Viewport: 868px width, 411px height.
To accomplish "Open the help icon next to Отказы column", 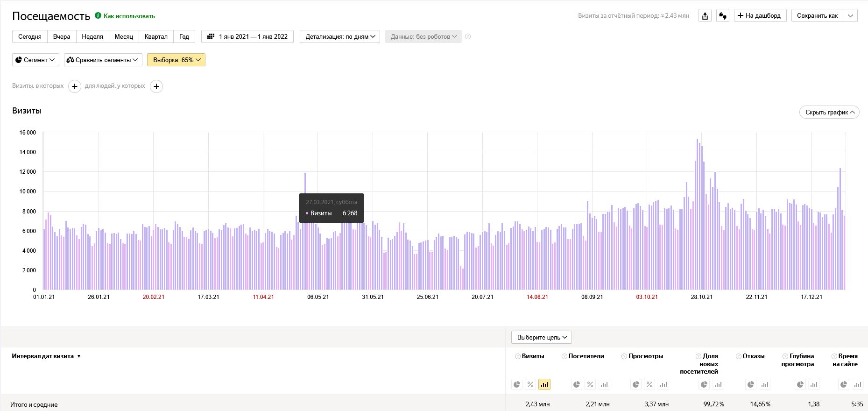I will (738, 356).
